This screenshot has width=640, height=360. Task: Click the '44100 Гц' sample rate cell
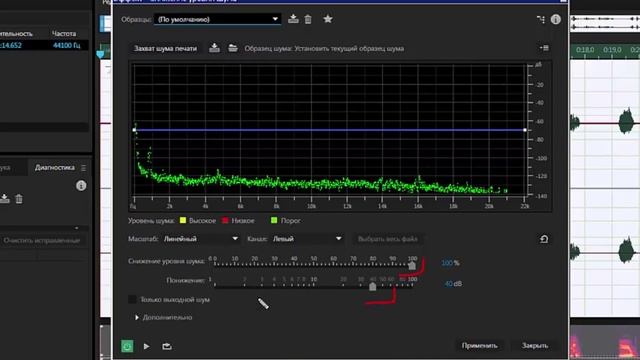[x=67, y=45]
